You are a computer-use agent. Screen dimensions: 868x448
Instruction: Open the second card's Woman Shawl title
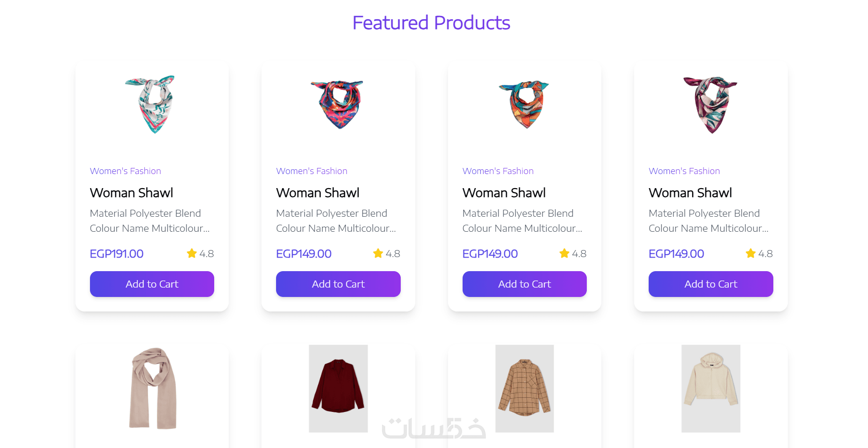[318, 193]
